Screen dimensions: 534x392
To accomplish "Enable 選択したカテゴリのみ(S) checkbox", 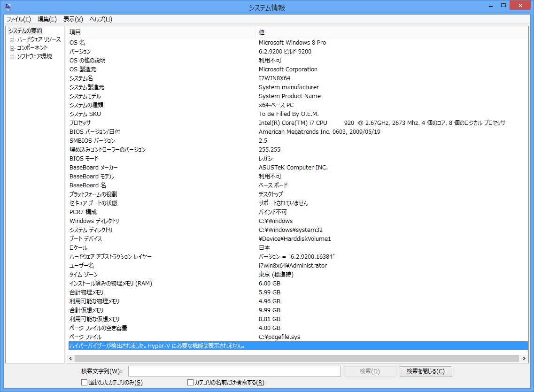I will [x=85, y=383].
